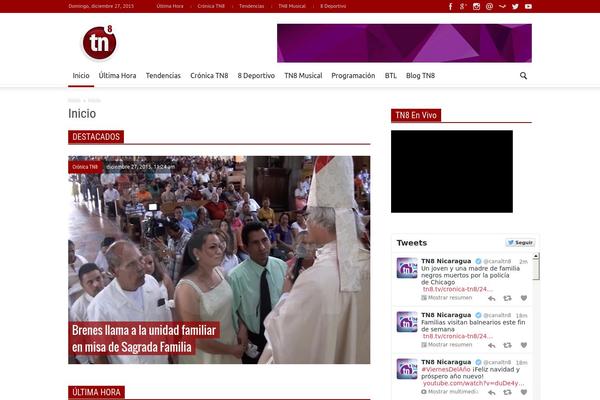The width and height of the screenshot is (600, 400).
Task: Open Última Hora in the main menu
Action: click(x=117, y=76)
